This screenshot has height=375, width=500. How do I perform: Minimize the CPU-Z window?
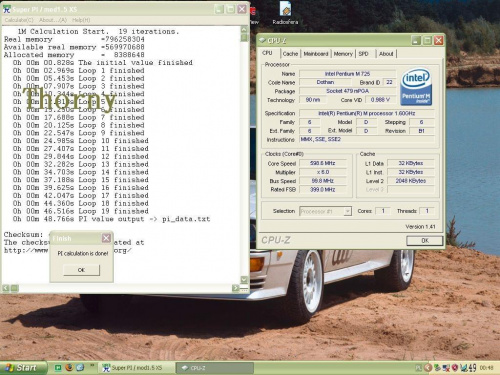pos(416,41)
